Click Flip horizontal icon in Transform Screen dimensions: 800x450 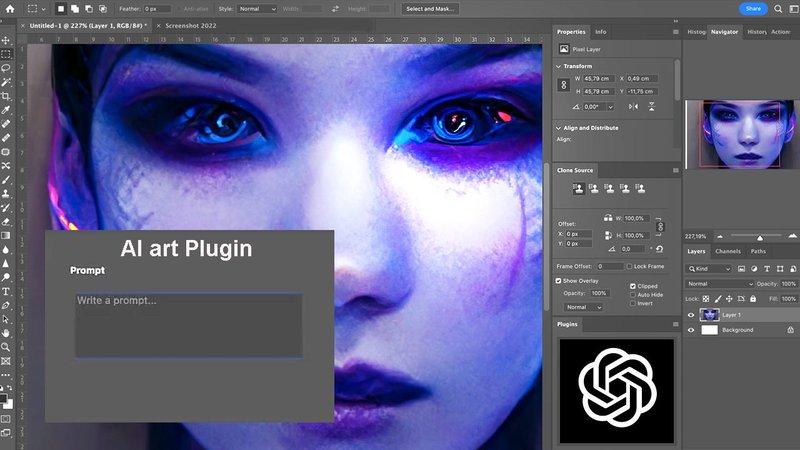point(633,107)
